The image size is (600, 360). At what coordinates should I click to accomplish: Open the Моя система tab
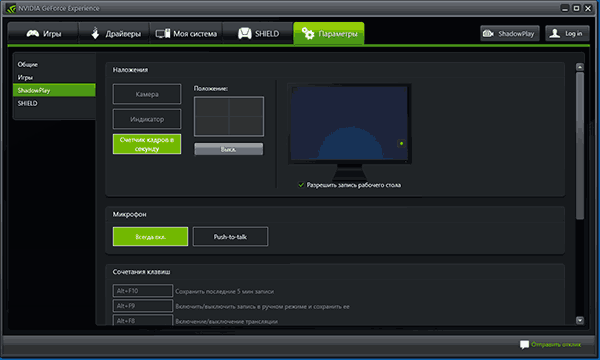[x=186, y=34]
